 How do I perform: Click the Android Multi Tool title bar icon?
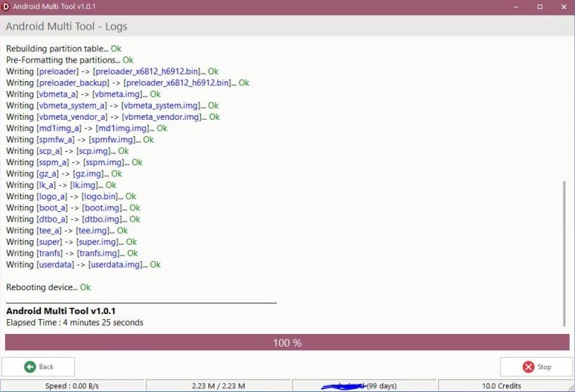click(6, 6)
